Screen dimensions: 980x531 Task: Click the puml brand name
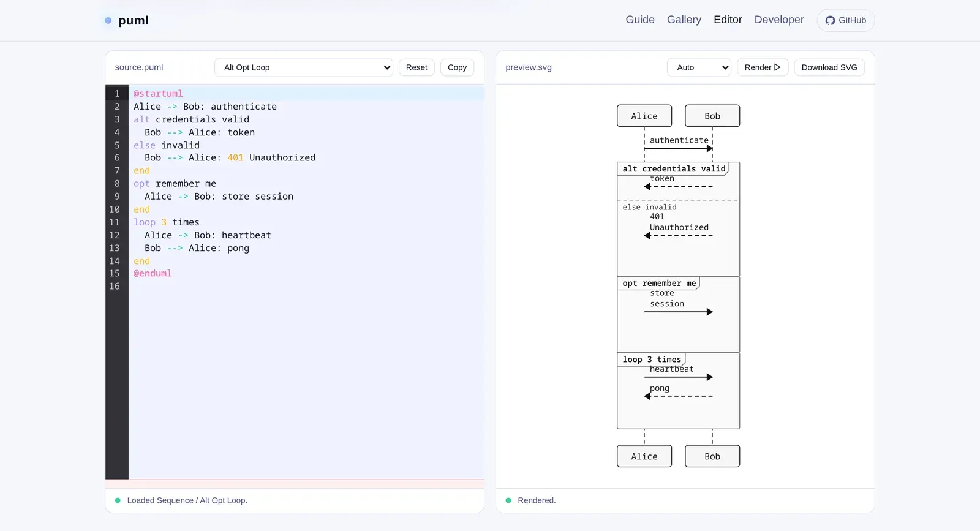[x=134, y=20]
